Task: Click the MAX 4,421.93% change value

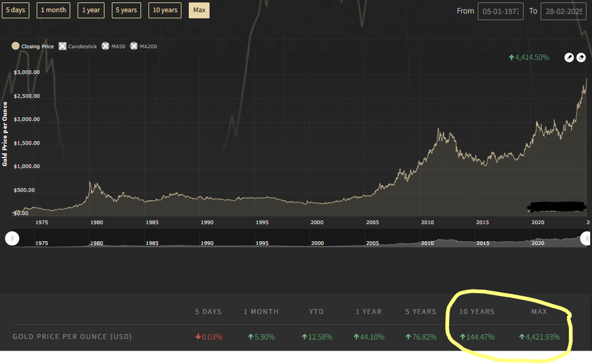Action: point(539,337)
